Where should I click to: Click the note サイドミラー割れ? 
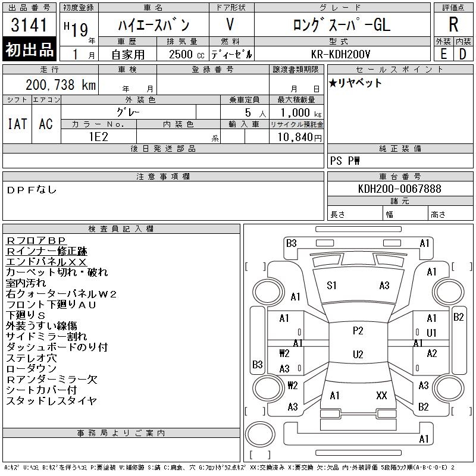click(46, 336)
